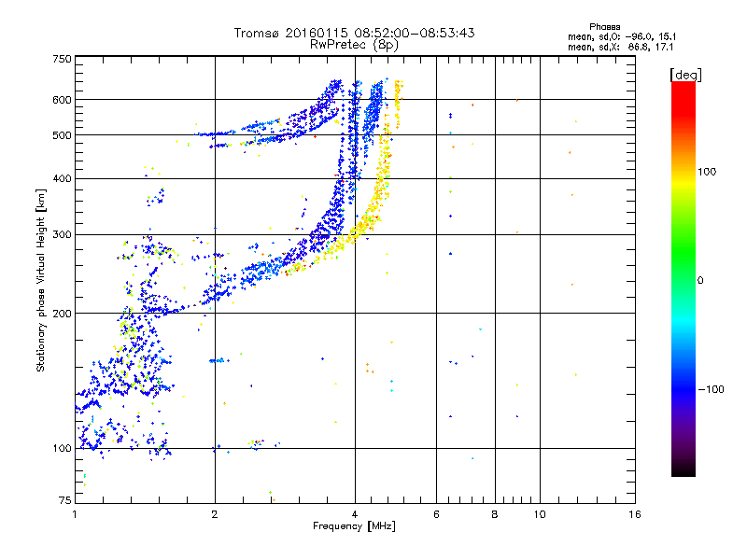747x560 pixels.
Task: Click the x-axis tick label '2'
Action: 215,514
